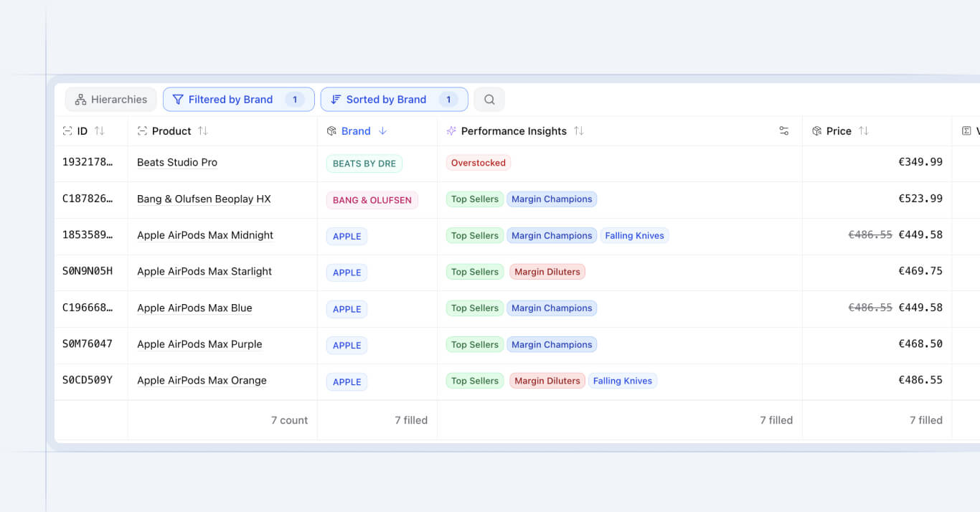980x512 pixels.
Task: Click the 7 filled footer under Brand
Action: 411,420
